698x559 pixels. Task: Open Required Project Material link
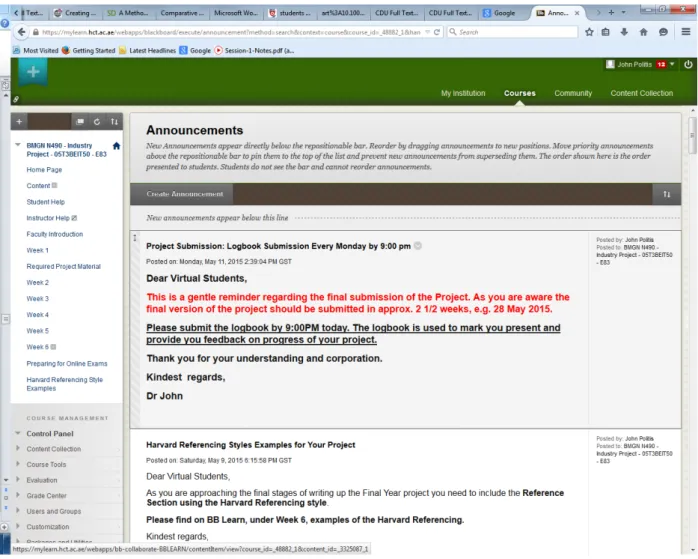(64, 266)
